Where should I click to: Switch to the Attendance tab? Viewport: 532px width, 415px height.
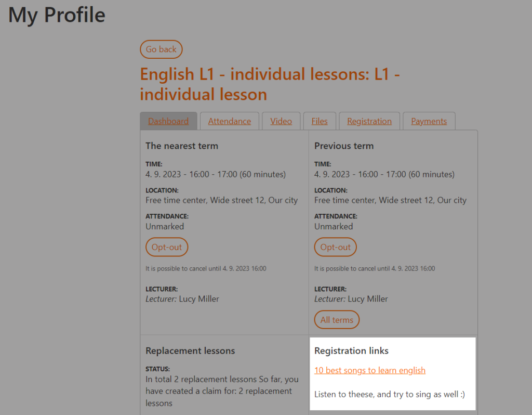(x=230, y=121)
